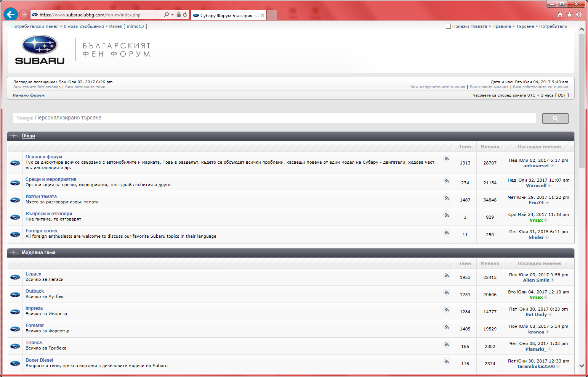Refresh the page with the reload icon
Screen dimensions: 588x377
click(185, 15)
